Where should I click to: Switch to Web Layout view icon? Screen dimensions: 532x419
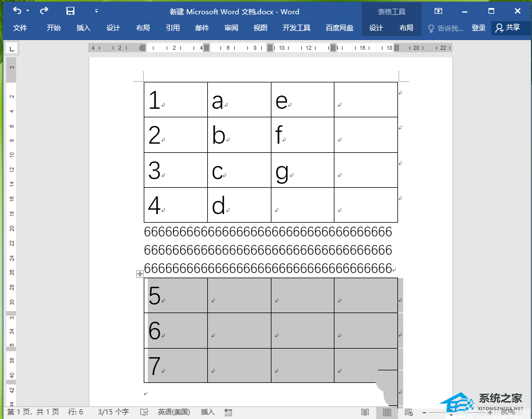[409, 412]
